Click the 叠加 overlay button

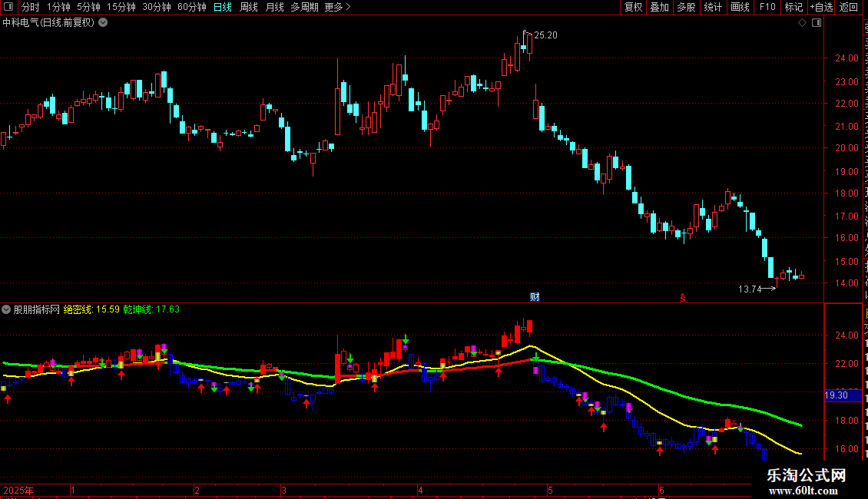point(659,7)
